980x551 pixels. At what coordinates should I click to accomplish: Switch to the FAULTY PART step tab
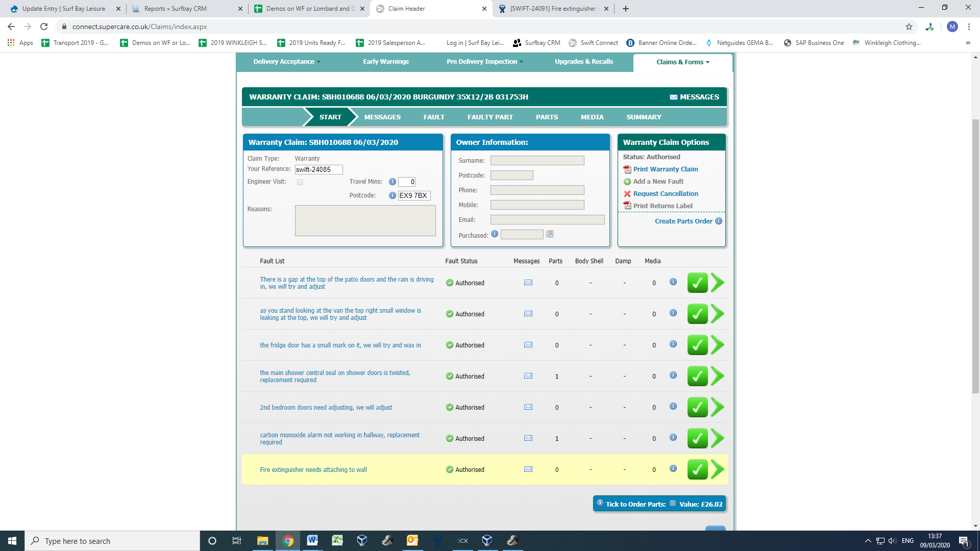tap(490, 117)
